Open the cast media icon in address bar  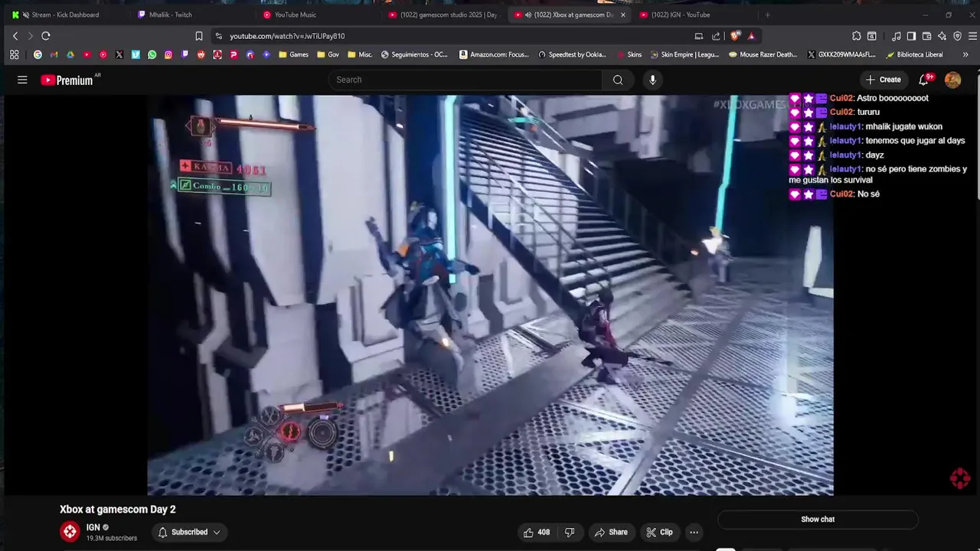click(x=698, y=36)
